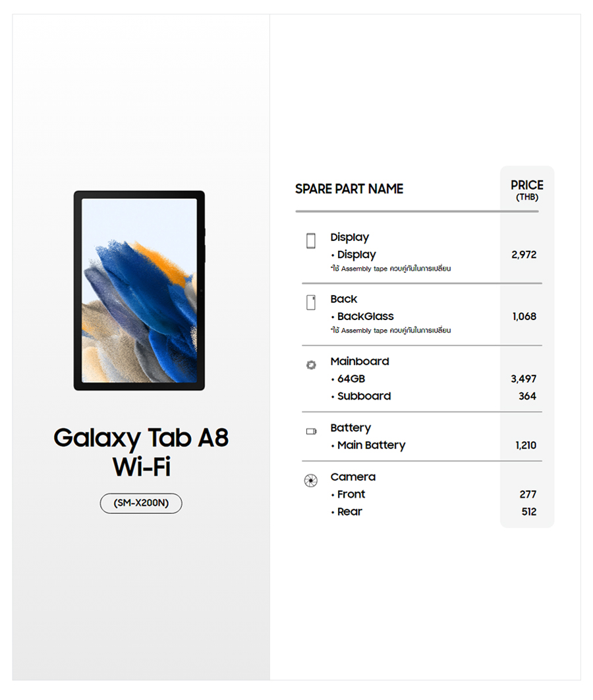Select the 64GB mainboard item
The height and width of the screenshot is (700, 593).
(x=351, y=379)
